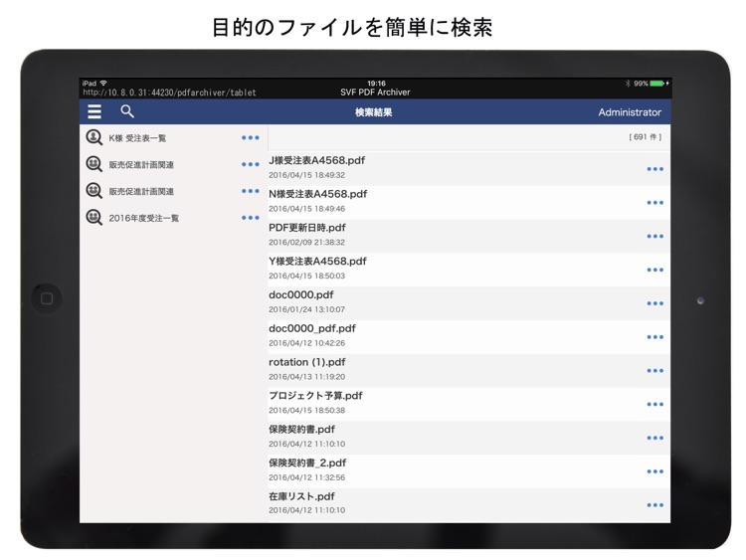Open file doc0000.pdf

pyautogui.click(x=469, y=303)
